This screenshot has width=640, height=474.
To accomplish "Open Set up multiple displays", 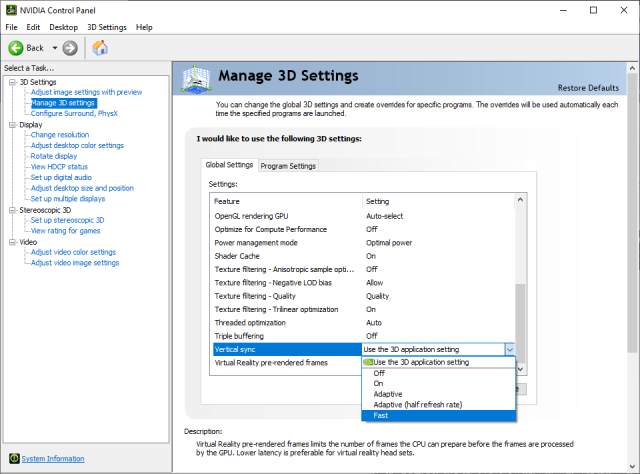I will pos(68,199).
